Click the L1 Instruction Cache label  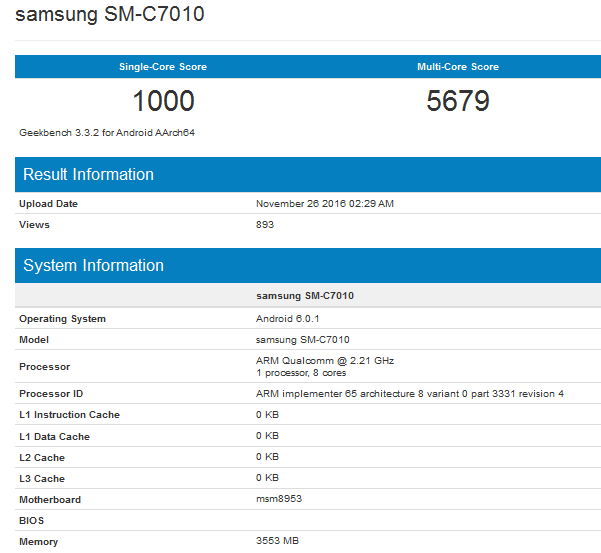click(x=69, y=415)
